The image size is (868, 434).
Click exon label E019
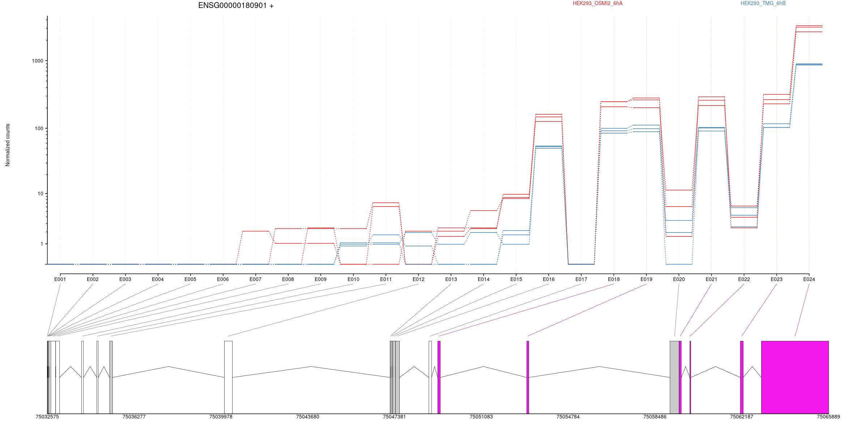tap(646, 279)
